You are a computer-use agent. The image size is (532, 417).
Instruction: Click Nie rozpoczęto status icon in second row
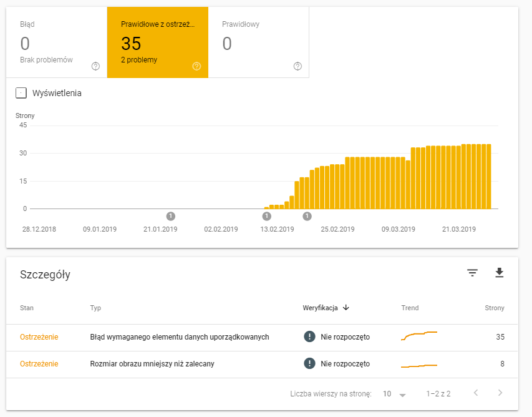click(x=309, y=363)
